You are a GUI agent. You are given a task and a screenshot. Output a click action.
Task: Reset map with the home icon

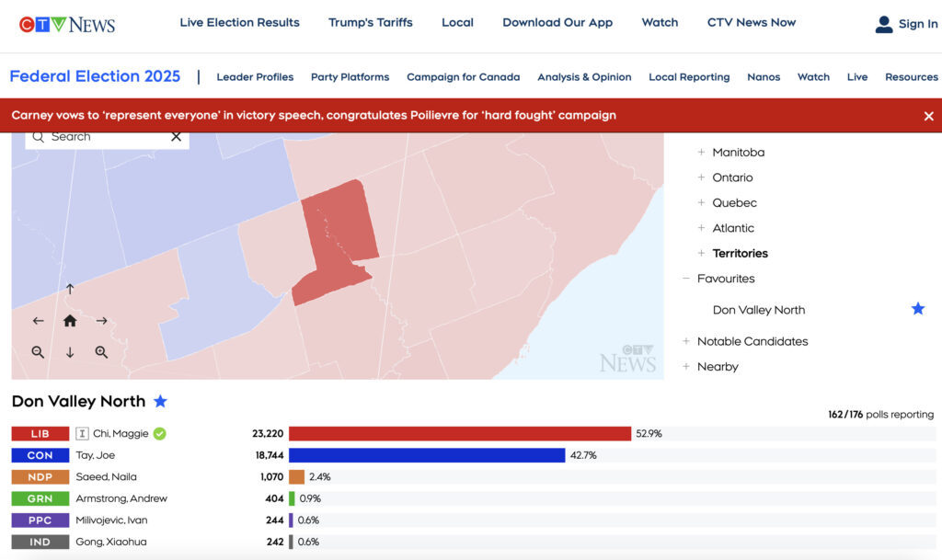click(70, 321)
